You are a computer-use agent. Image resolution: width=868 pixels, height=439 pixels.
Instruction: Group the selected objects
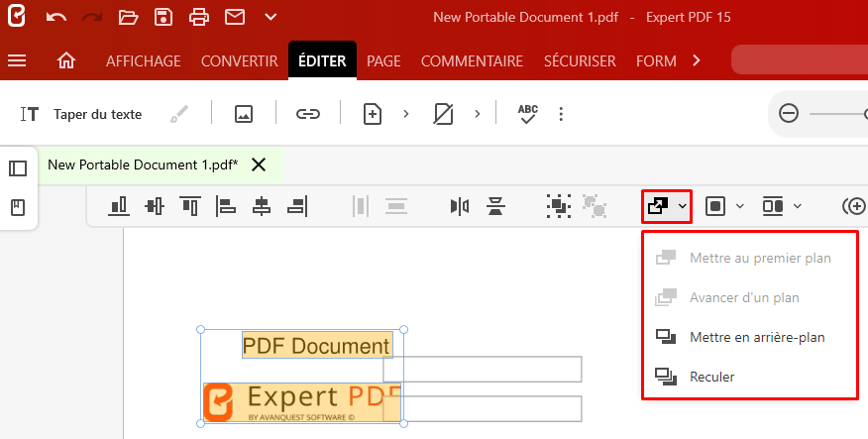pos(559,206)
